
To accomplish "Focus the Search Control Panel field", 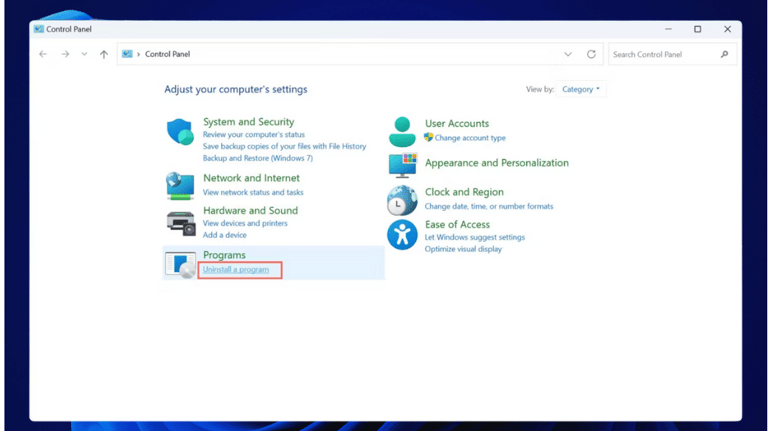I will tap(672, 54).
